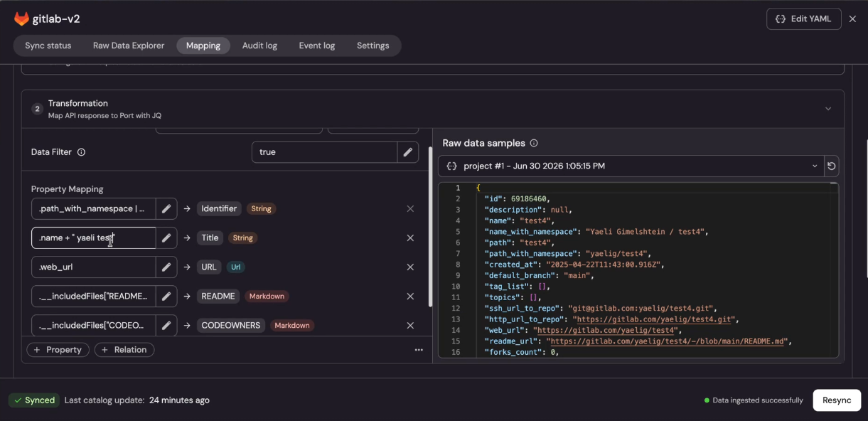Click the .name + " yaeli test expression field
868x421 pixels.
94,238
